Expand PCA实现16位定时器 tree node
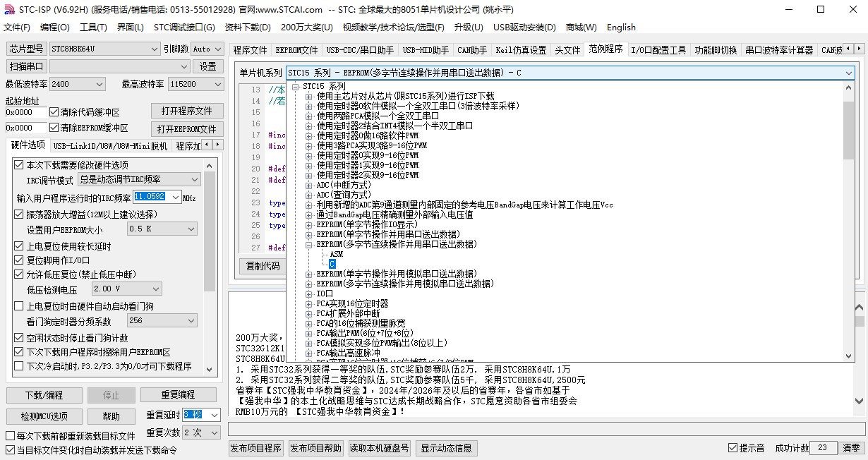This screenshot has height=460, width=868. (308, 303)
